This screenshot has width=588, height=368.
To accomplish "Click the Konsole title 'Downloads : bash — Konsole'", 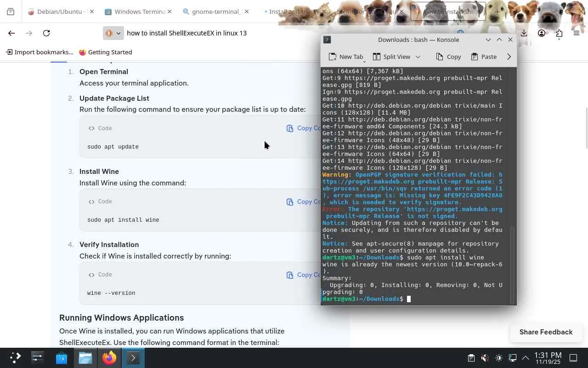I will tap(418, 40).
